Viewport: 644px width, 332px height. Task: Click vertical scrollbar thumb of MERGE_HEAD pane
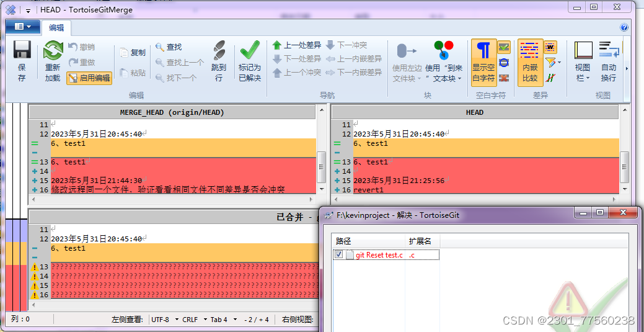pyautogui.click(x=322, y=166)
